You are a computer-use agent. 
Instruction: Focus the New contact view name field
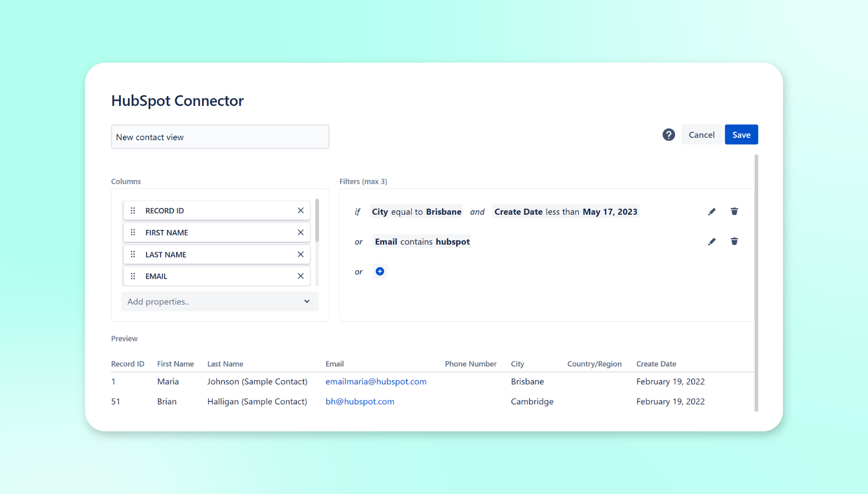(x=220, y=137)
